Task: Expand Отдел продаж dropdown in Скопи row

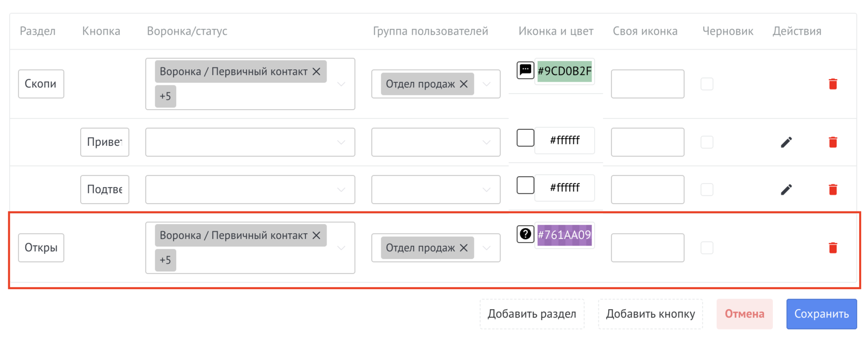Action: tap(486, 84)
